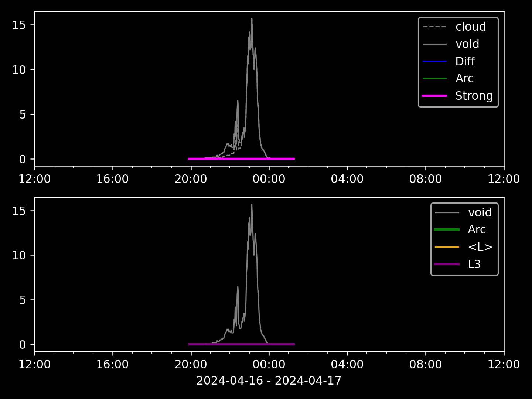Click the 'Strong' legend entry
This screenshot has width=532, height=399.
click(474, 96)
